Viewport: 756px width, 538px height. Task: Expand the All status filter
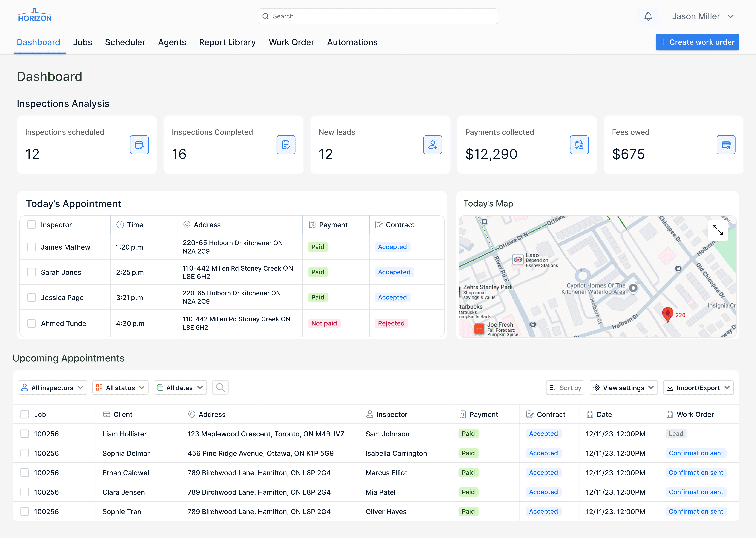click(120, 388)
